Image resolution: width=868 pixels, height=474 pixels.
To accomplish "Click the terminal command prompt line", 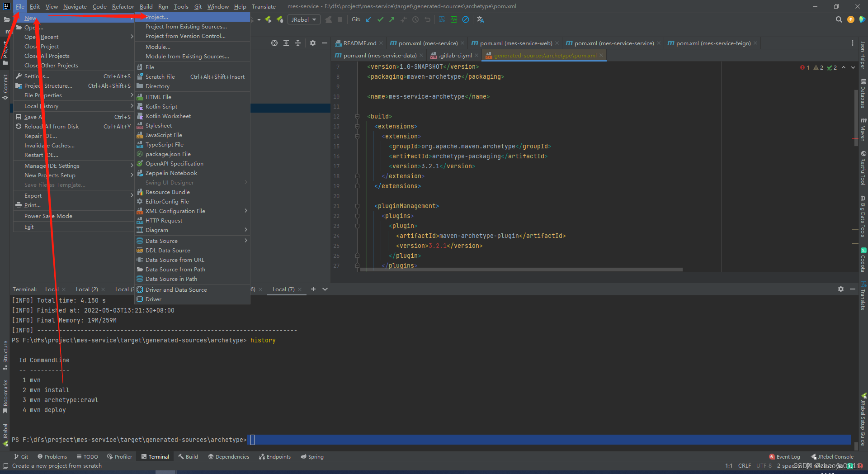I will tap(430, 440).
